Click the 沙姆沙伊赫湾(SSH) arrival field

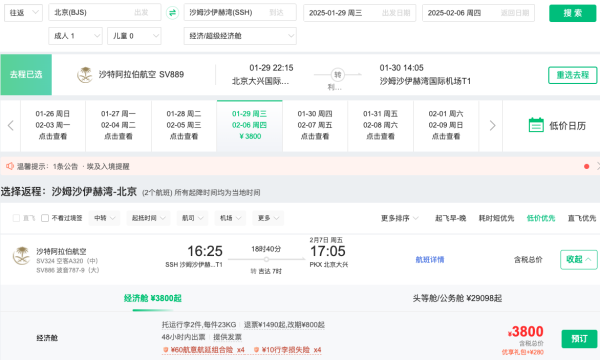point(240,13)
